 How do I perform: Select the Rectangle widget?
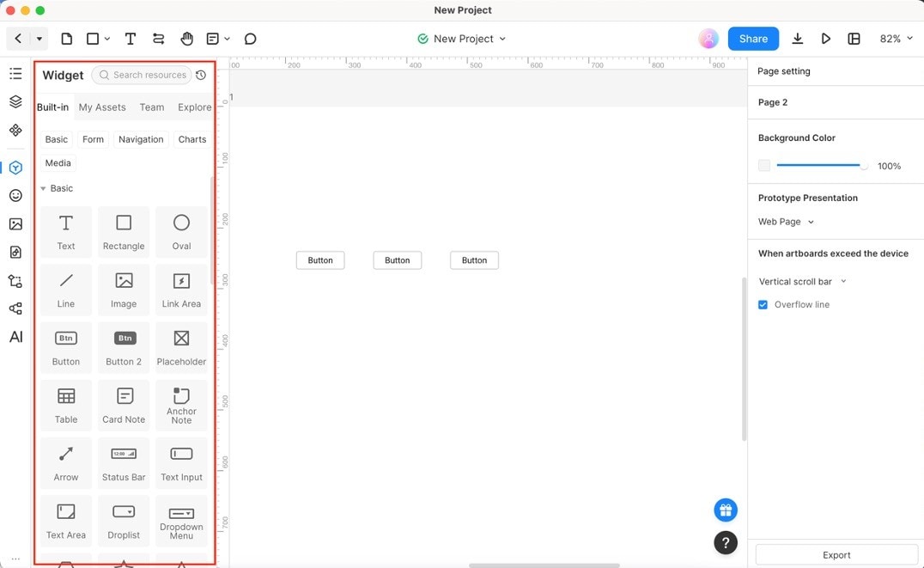[124, 232]
